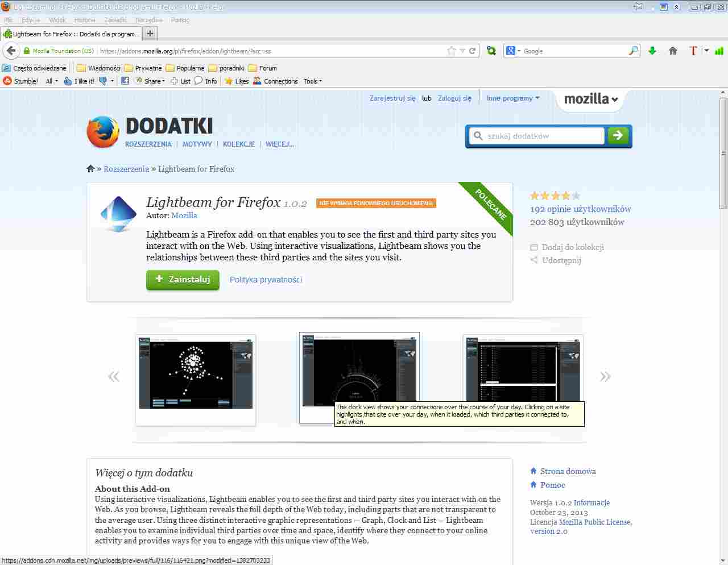Open the Edycja menu
Image resolution: width=728 pixels, height=565 pixels.
coord(31,20)
